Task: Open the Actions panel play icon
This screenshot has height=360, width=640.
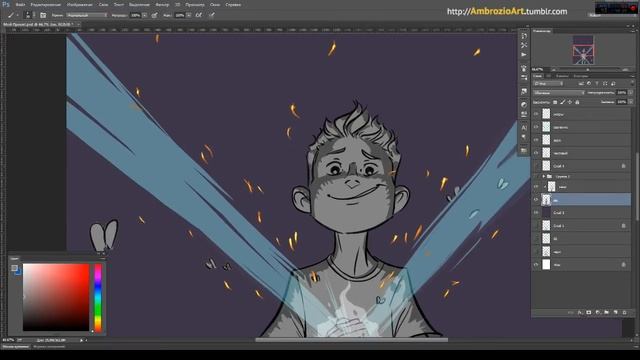Action: [524, 54]
